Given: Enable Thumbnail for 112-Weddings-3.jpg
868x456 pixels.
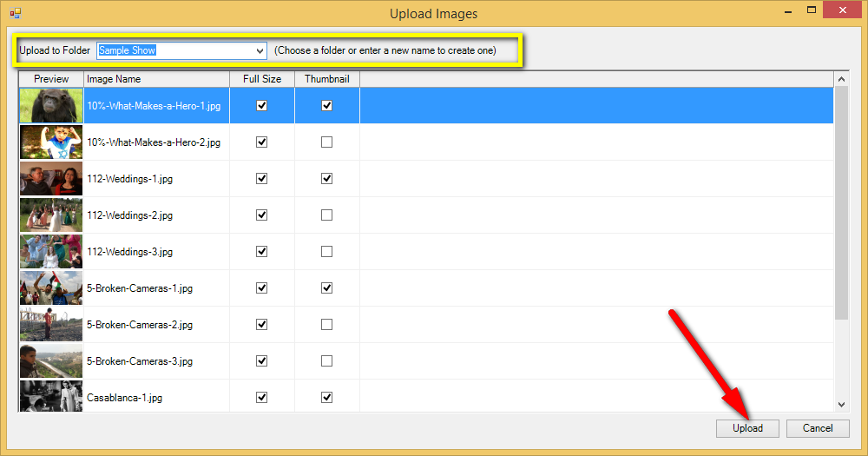Looking at the screenshot, I should coord(326,252).
